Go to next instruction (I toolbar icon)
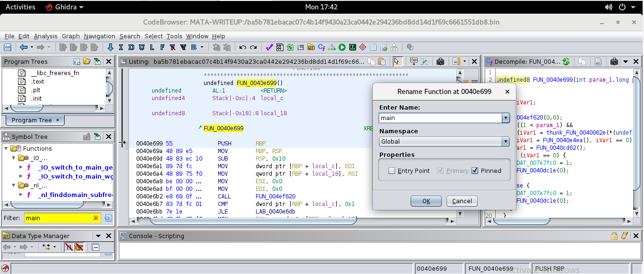Screen dimensions: 644x274 pyautogui.click(x=121, y=47)
